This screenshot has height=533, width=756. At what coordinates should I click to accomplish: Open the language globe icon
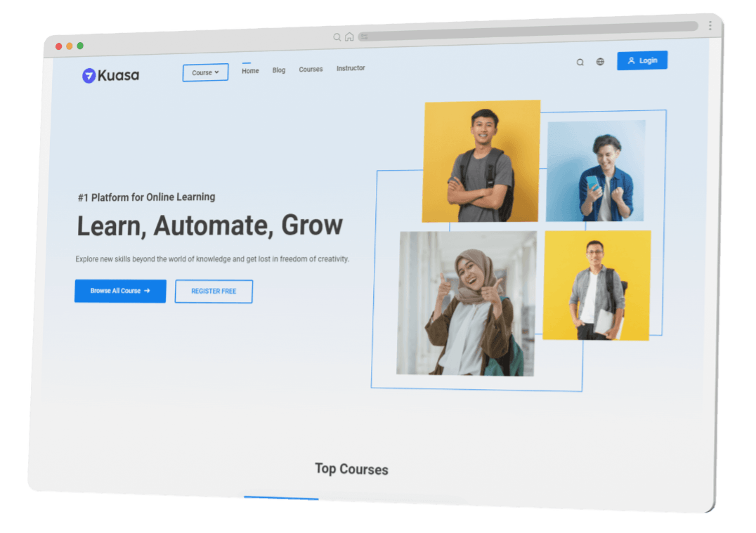coord(600,62)
